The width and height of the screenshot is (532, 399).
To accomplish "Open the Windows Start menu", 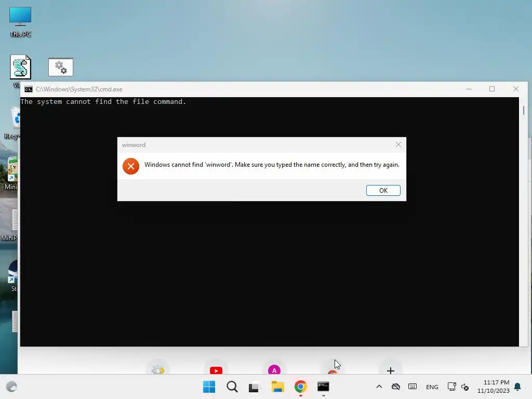I will point(209,387).
